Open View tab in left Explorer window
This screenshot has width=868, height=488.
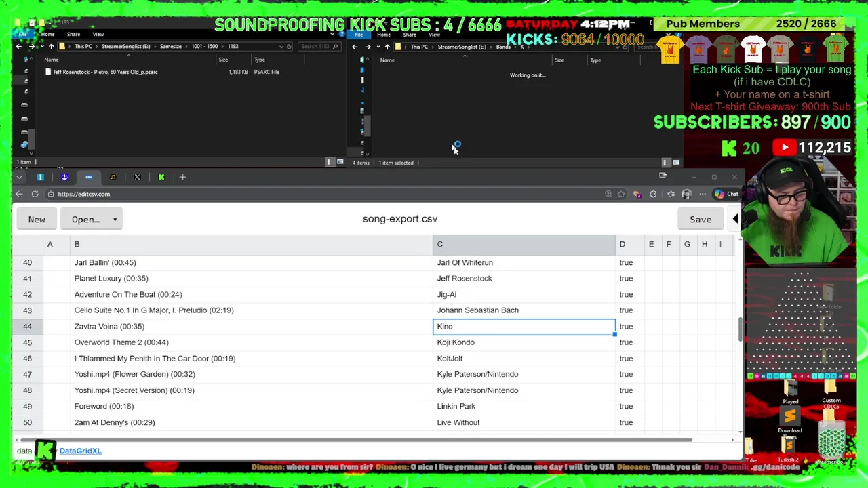click(98, 35)
